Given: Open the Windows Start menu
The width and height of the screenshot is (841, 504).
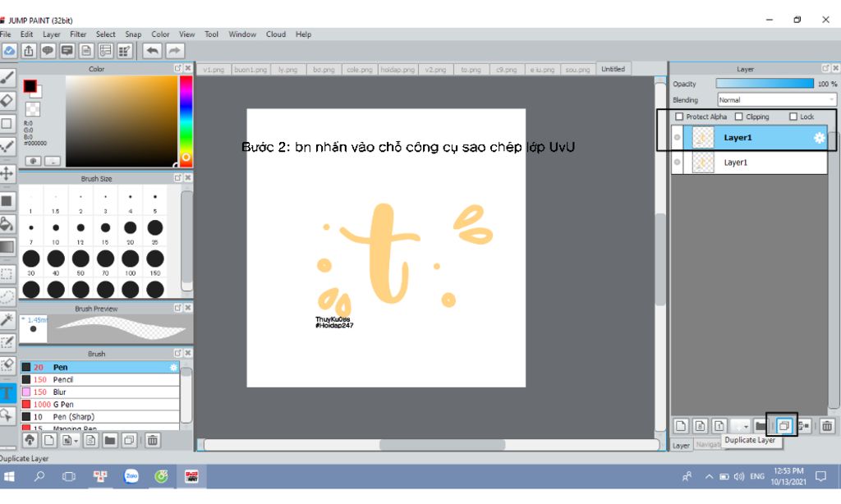Looking at the screenshot, I should [9, 476].
